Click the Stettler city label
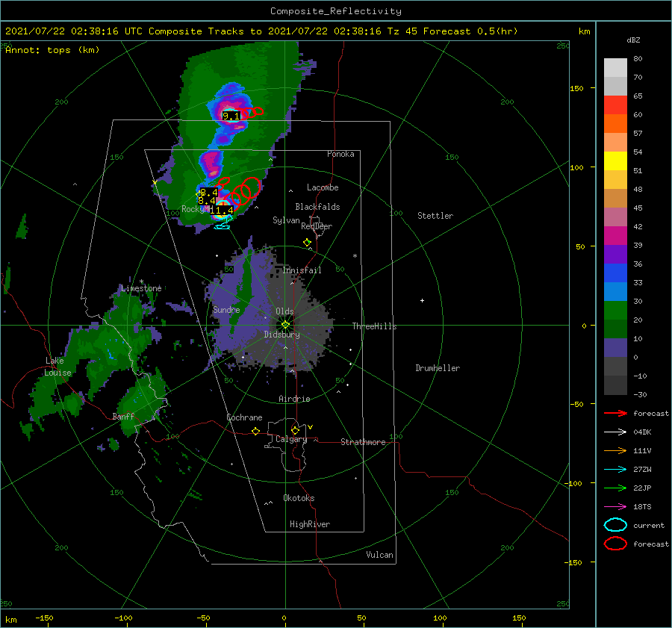The width and height of the screenshot is (672, 628). 435,216
